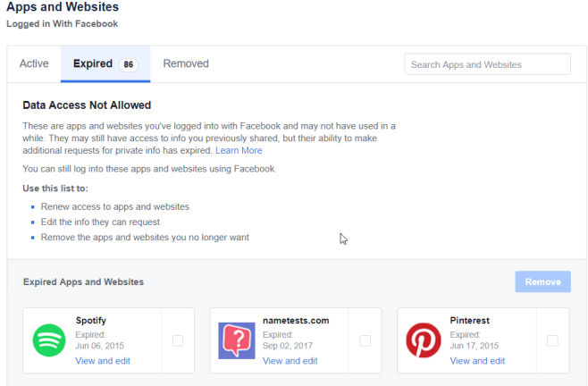Click the red Pinterest logo icon
Image resolution: width=588 pixels, height=386 pixels.
click(x=424, y=340)
